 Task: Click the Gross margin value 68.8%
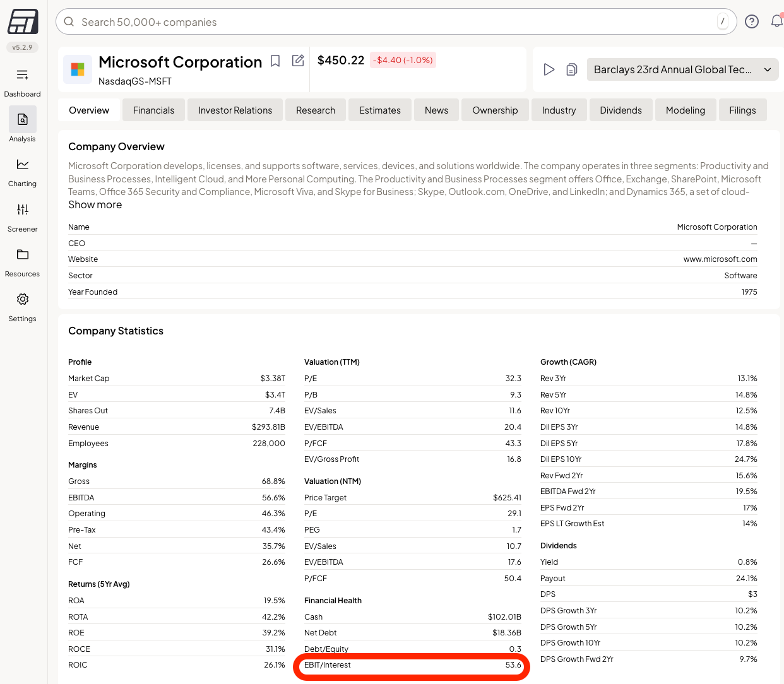pyautogui.click(x=274, y=481)
